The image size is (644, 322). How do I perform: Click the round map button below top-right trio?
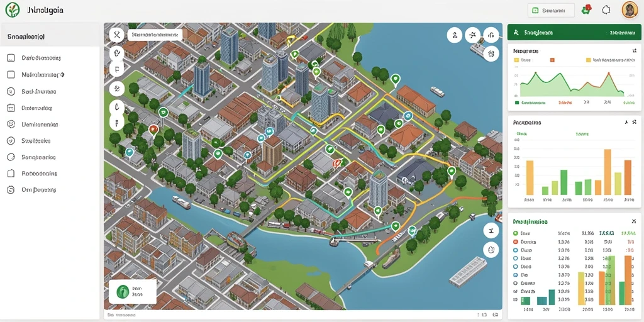(x=491, y=53)
